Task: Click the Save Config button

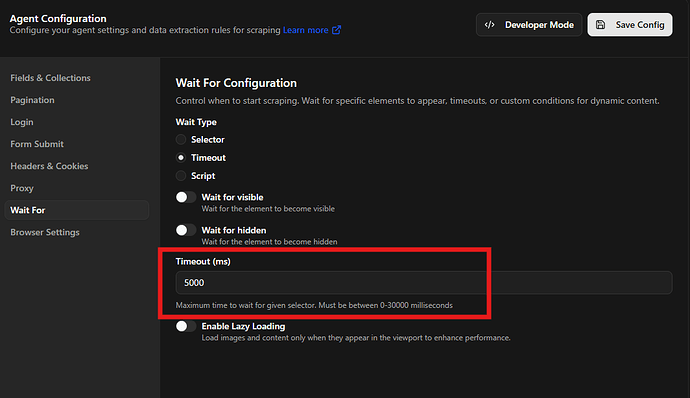Action: click(630, 25)
